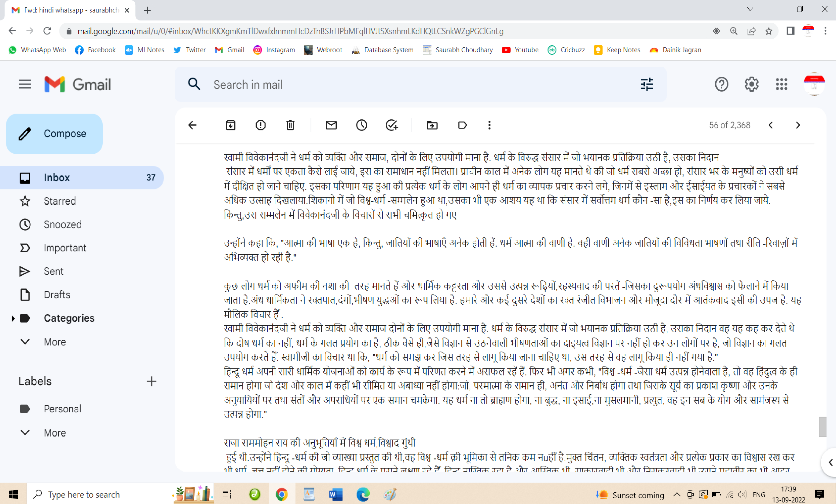
Task: Open search options filter icon
Action: (647, 84)
